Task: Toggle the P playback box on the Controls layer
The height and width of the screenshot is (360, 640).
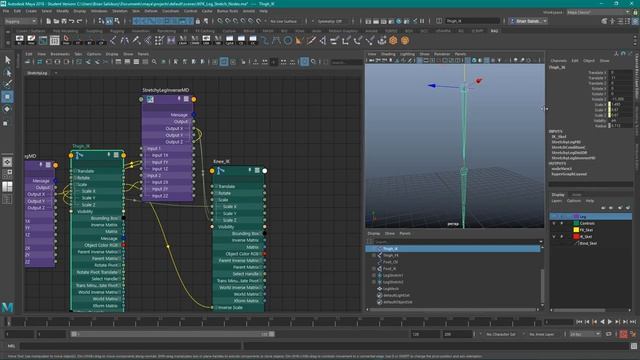Action: coord(562,223)
